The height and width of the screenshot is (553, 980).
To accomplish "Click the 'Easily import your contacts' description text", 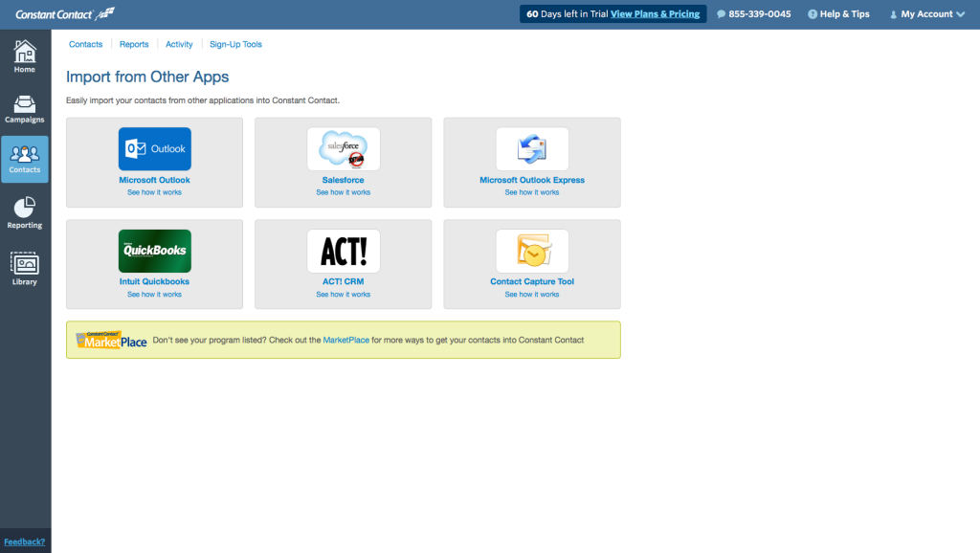I will tap(203, 100).
